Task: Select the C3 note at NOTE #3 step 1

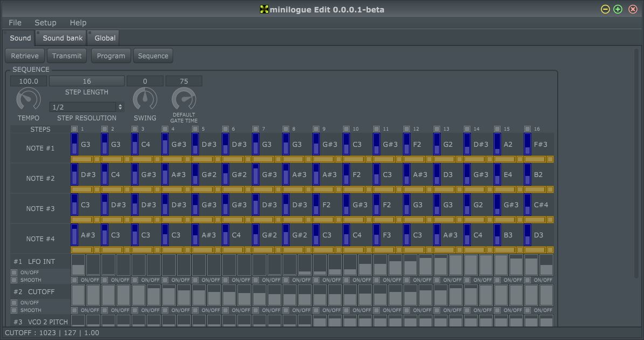Action: (x=85, y=205)
